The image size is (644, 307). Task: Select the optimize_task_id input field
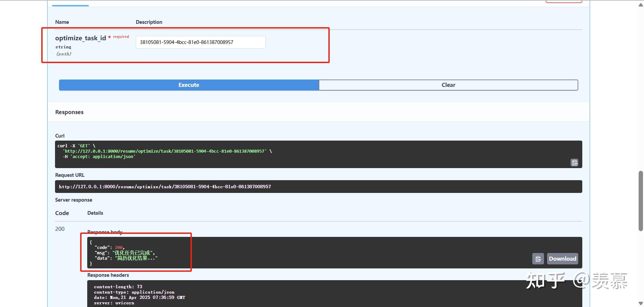pos(200,42)
